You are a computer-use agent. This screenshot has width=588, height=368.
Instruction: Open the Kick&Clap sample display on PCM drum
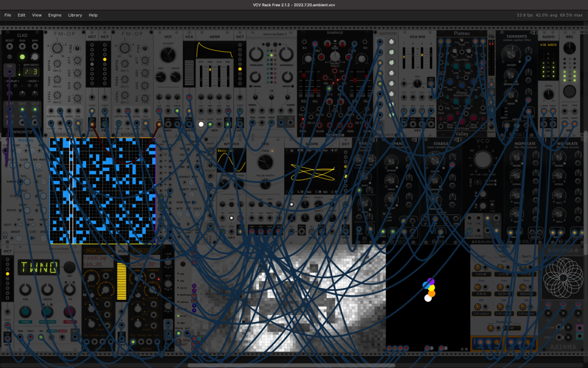tap(98, 261)
